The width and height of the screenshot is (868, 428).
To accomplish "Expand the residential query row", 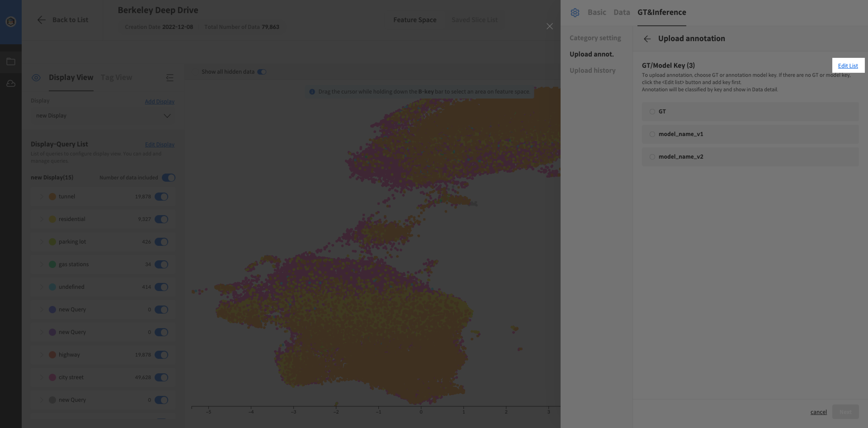I will coord(41,219).
